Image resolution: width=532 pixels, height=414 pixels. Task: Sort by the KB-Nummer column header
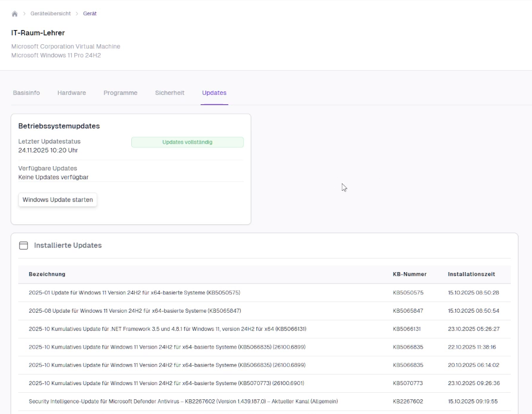pos(410,274)
